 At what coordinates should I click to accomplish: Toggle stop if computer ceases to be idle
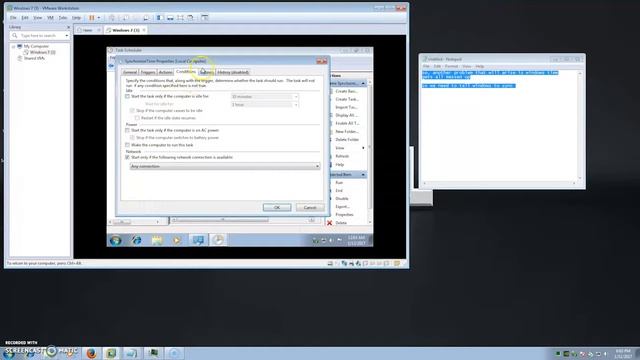[132, 111]
